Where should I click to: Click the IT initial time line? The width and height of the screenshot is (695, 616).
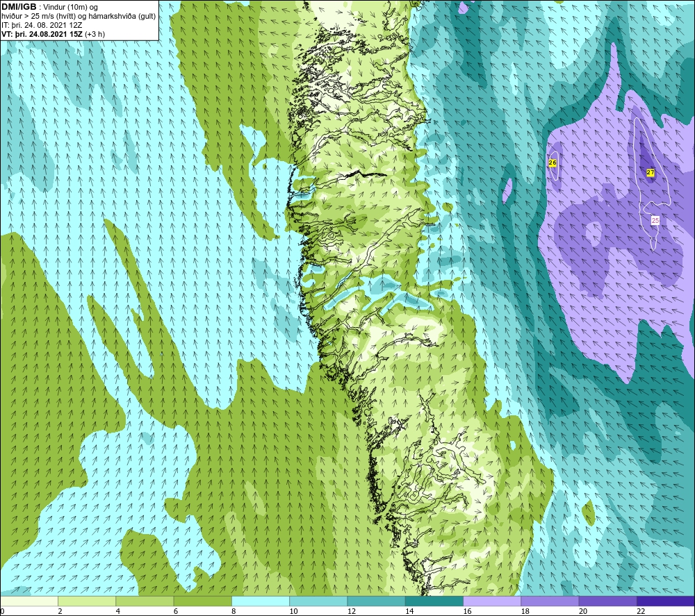click(x=42, y=25)
